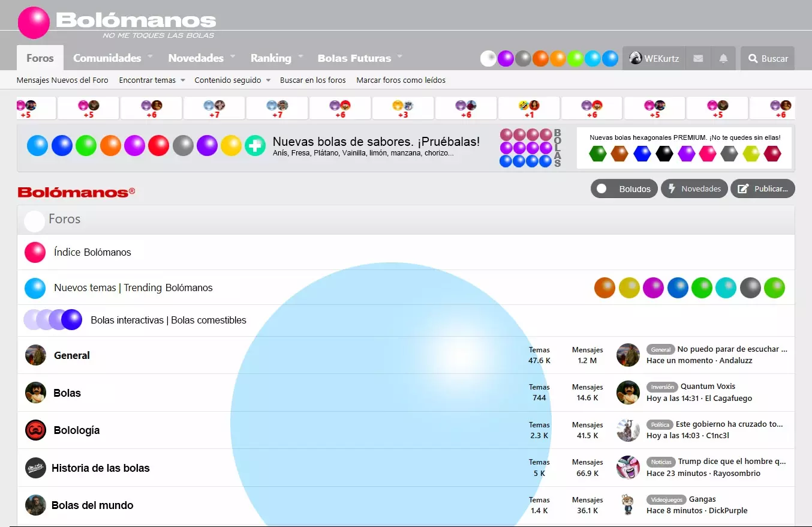Select the yellow-green premium hexagon
Image resolution: width=812 pixels, height=527 pixels.
pyautogui.click(x=751, y=154)
